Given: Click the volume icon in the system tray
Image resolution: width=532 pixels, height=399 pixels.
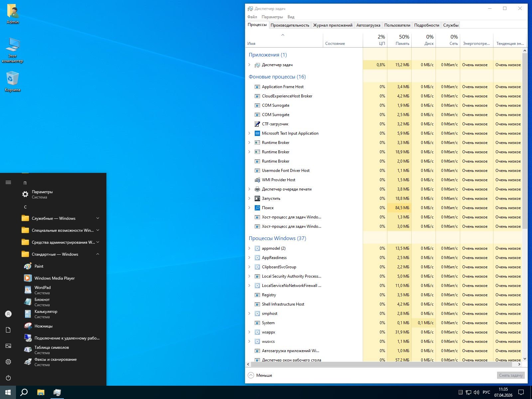Looking at the screenshot, I should point(476,392).
